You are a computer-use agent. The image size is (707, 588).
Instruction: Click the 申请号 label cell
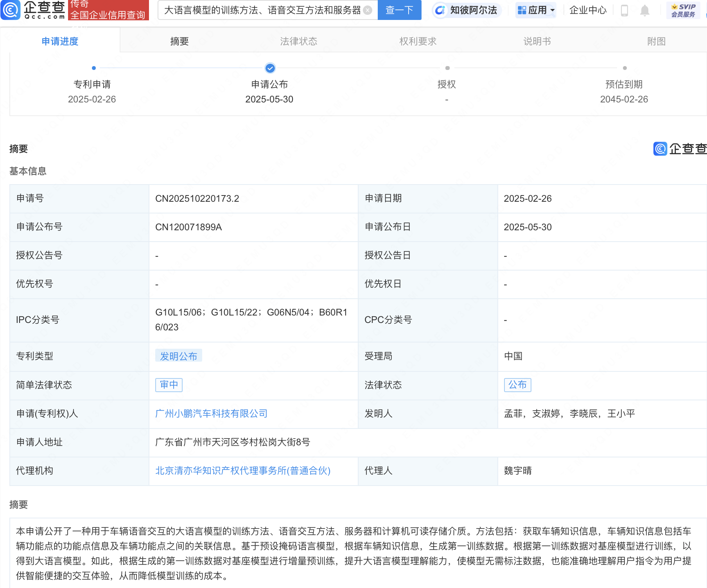pos(79,199)
